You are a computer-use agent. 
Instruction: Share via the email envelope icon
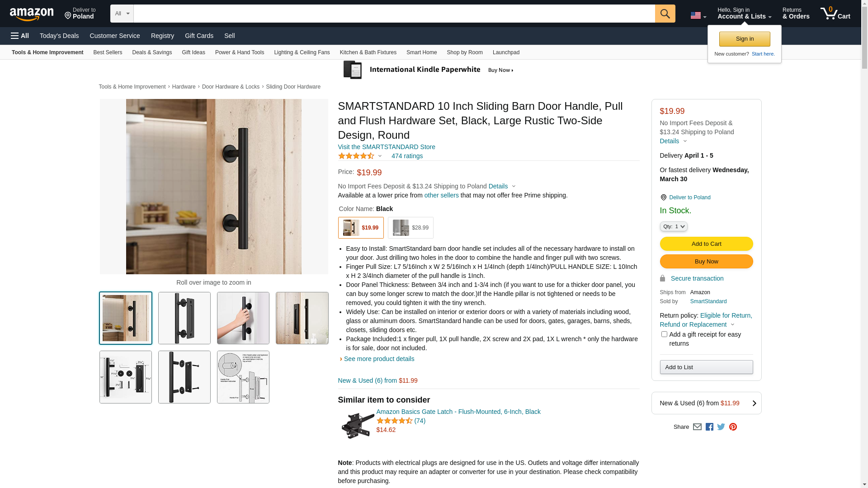[697, 427]
